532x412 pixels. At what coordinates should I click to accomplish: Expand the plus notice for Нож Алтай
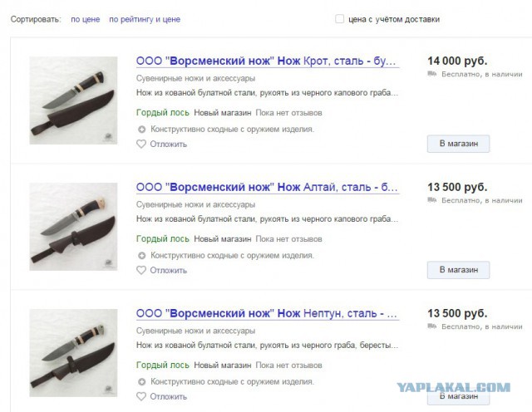tap(142, 255)
